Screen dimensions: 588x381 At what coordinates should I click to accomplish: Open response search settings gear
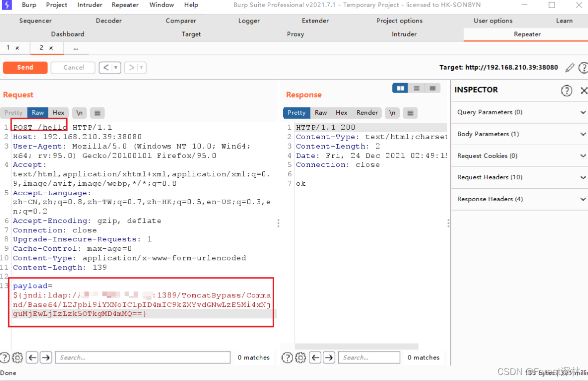click(x=300, y=358)
